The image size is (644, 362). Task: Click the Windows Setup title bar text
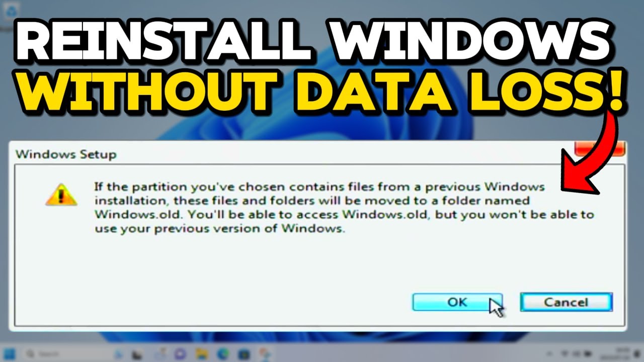[66, 154]
